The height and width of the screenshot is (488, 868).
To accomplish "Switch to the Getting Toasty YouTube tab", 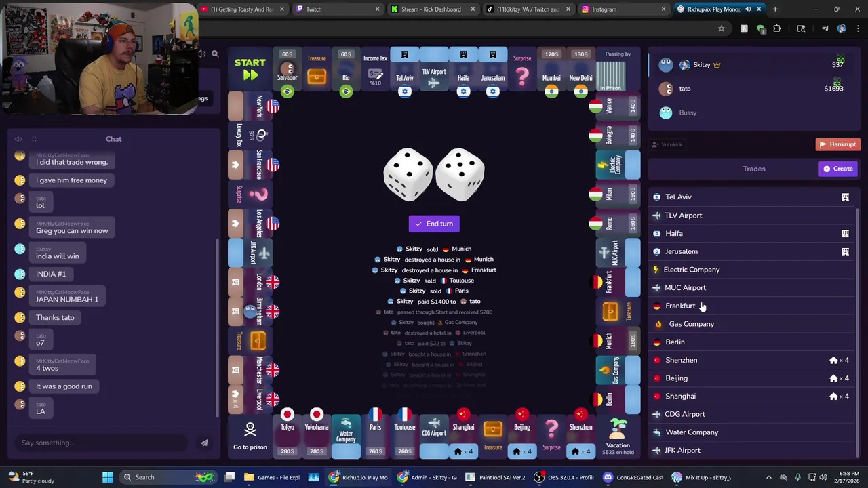I will (x=244, y=9).
